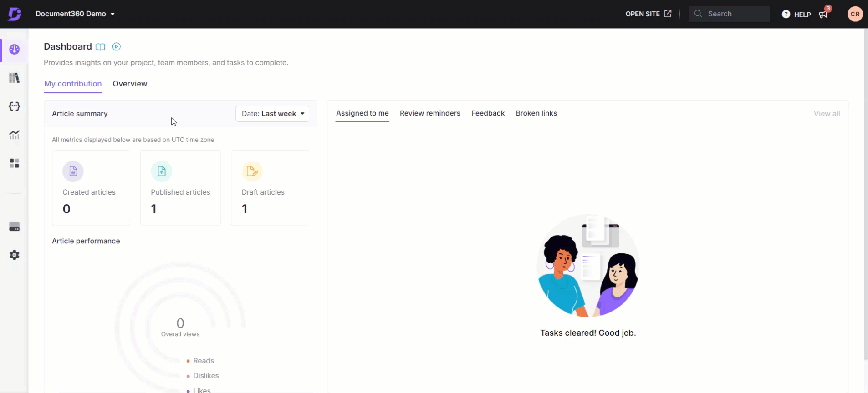This screenshot has height=393, width=868.
Task: Select the Assigned to me tab
Action: coord(363,113)
